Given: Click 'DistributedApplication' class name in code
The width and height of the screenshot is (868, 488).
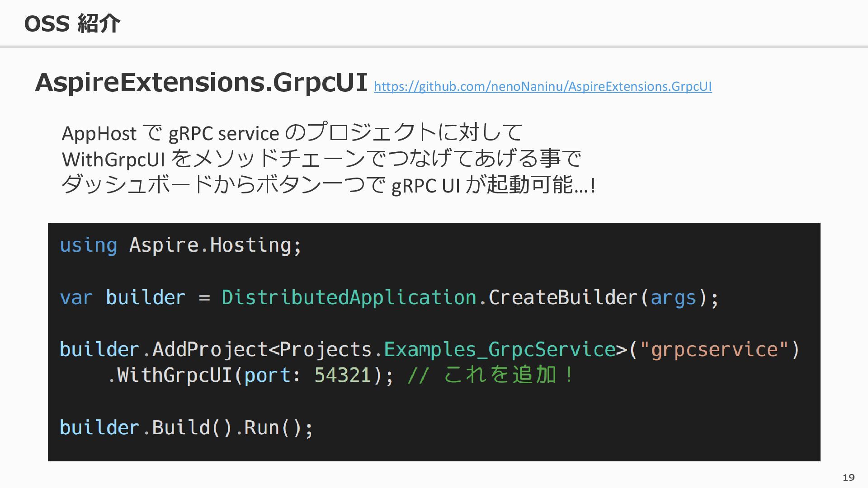Looking at the screenshot, I should [349, 298].
